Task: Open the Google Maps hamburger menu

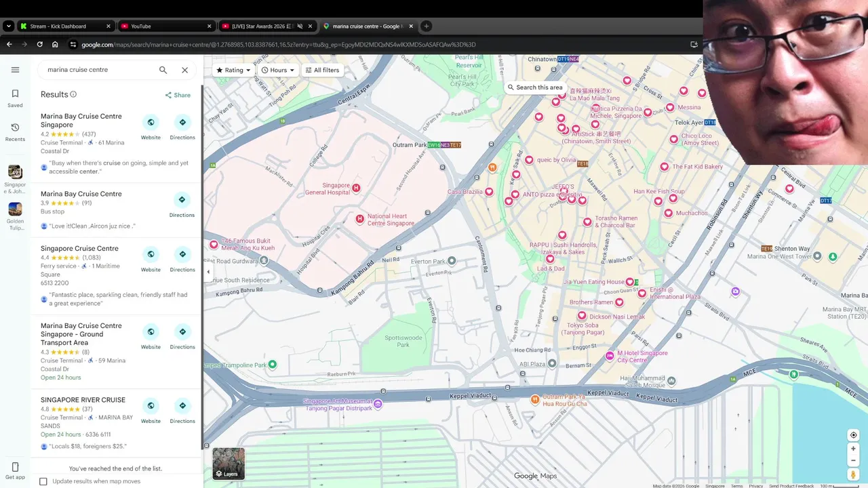Action: coord(15,70)
